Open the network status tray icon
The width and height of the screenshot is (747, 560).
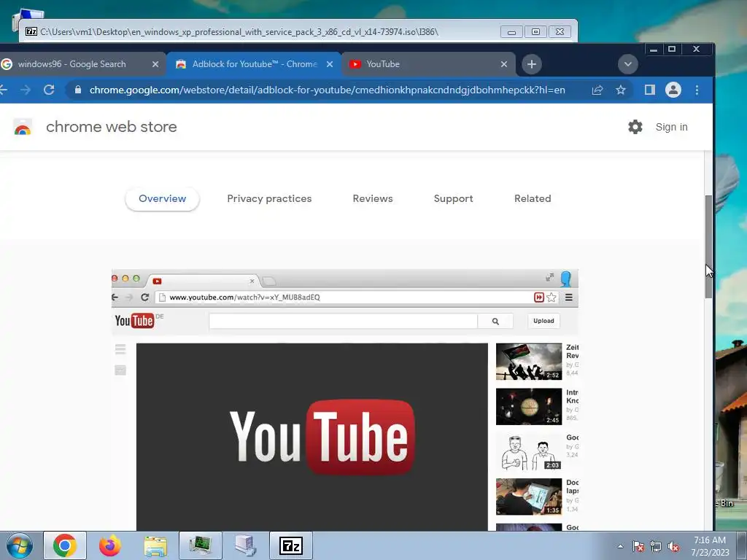[656, 547]
